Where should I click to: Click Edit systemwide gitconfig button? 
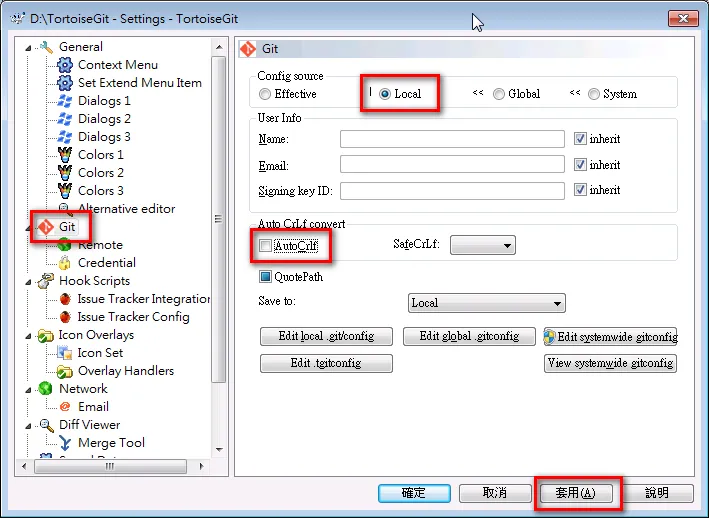pos(610,337)
